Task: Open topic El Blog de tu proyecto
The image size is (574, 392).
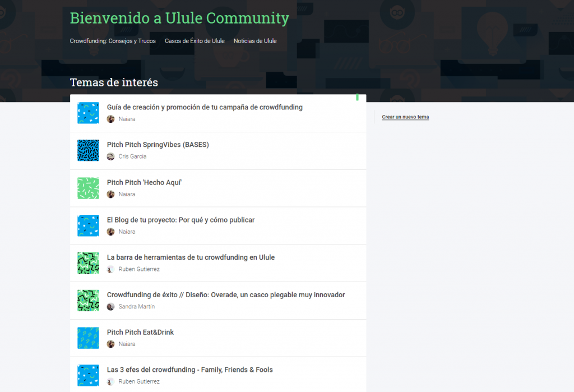Action: coord(181,220)
